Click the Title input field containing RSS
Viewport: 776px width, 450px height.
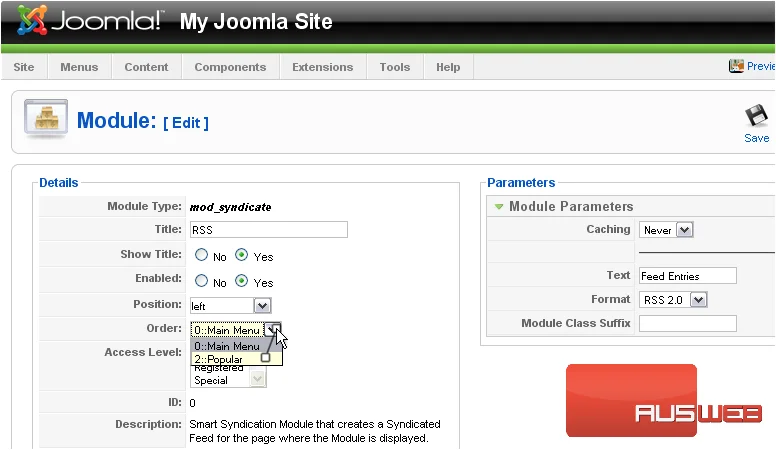pos(269,230)
